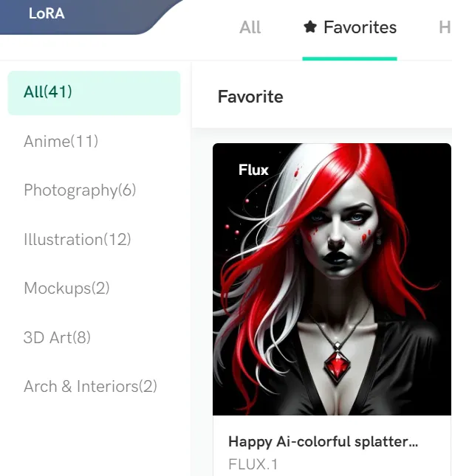Open the Favorites tab

350,27
